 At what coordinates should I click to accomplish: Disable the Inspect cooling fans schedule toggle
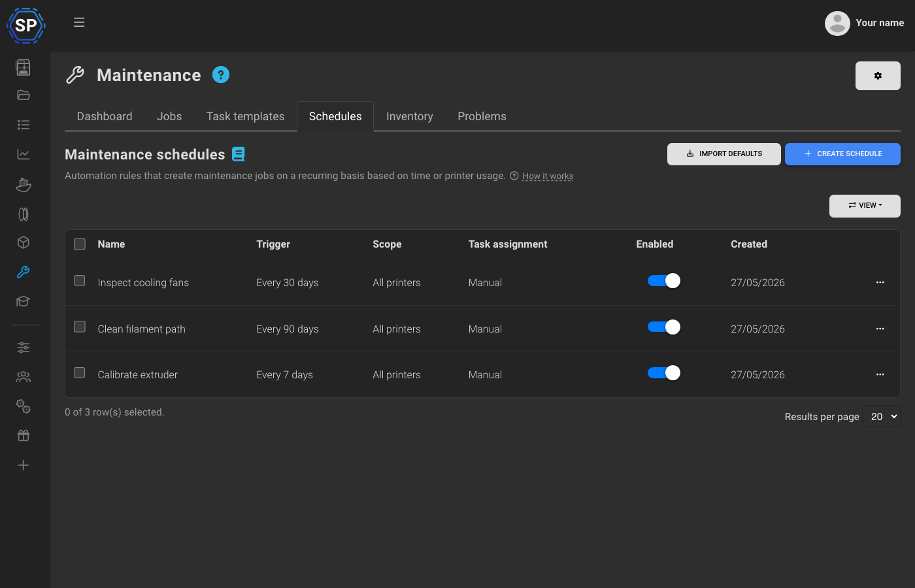click(664, 281)
